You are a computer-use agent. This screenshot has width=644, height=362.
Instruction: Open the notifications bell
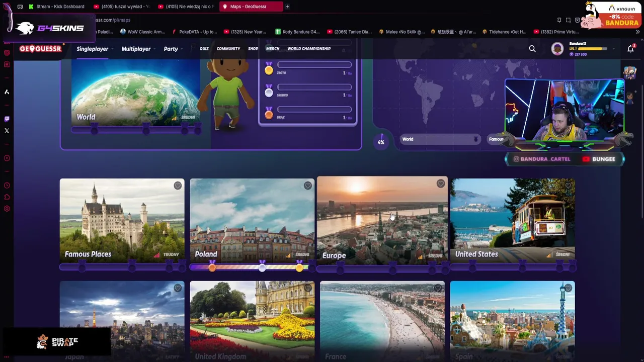(630, 48)
